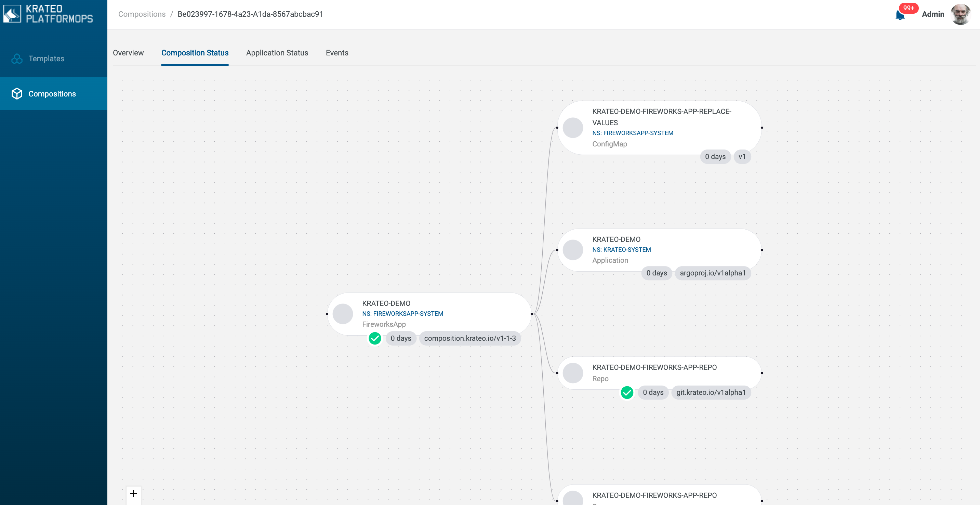Click the FireworksApp node gray circle icon
Image resolution: width=980 pixels, height=505 pixels.
(342, 314)
